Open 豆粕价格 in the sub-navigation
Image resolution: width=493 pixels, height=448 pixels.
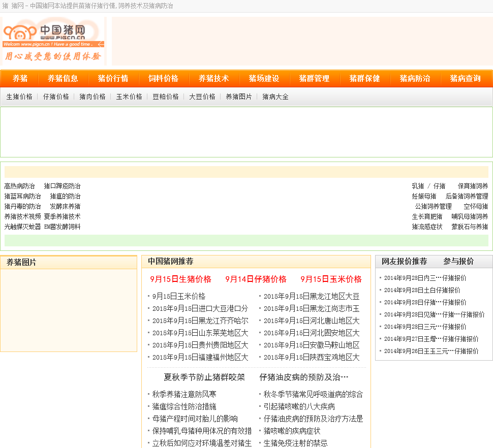pyautogui.click(x=165, y=97)
